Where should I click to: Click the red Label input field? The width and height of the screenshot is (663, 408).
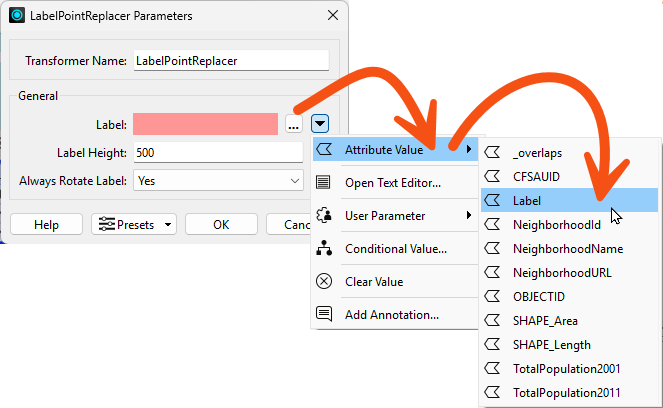[x=205, y=124]
